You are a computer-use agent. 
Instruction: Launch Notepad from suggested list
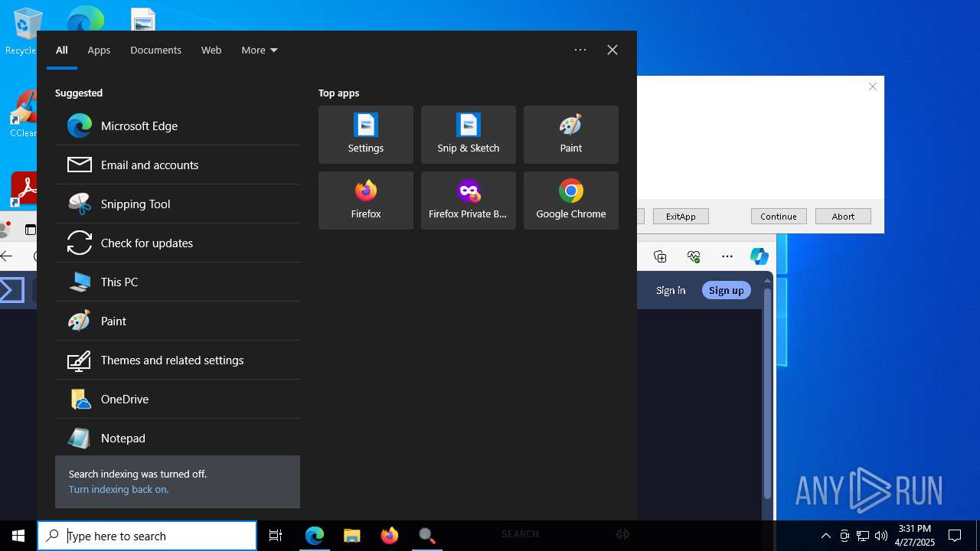tap(178, 438)
